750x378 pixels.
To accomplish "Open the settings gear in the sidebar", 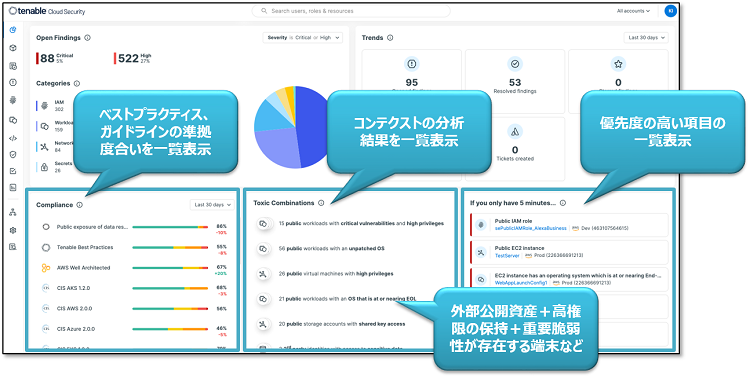I will pos(13,230).
